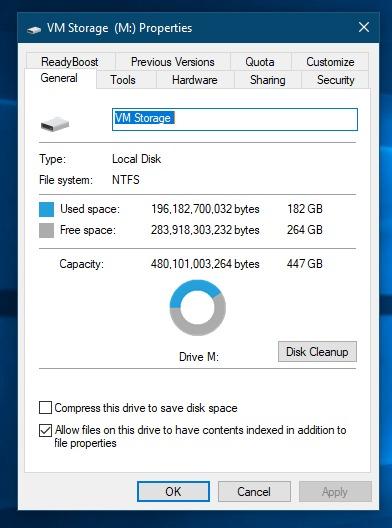Go to the Customize tab

330,62
